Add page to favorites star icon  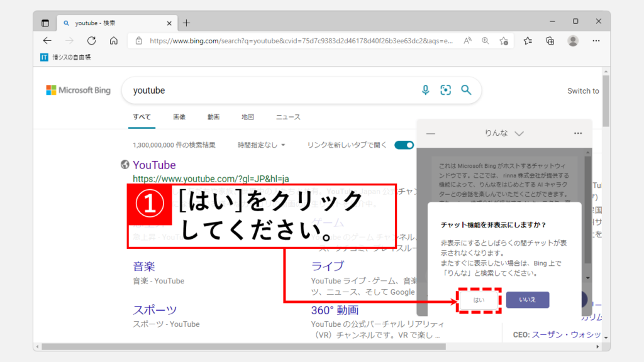click(504, 41)
